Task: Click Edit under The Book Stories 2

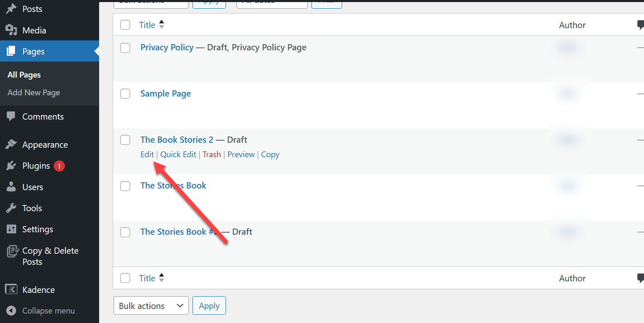Action: (x=147, y=154)
